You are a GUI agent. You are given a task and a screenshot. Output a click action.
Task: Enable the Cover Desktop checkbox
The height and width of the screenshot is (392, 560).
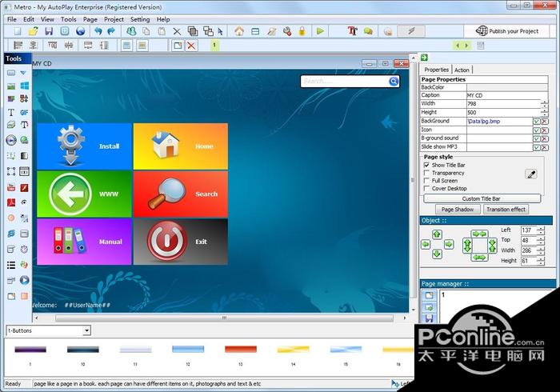click(x=426, y=188)
